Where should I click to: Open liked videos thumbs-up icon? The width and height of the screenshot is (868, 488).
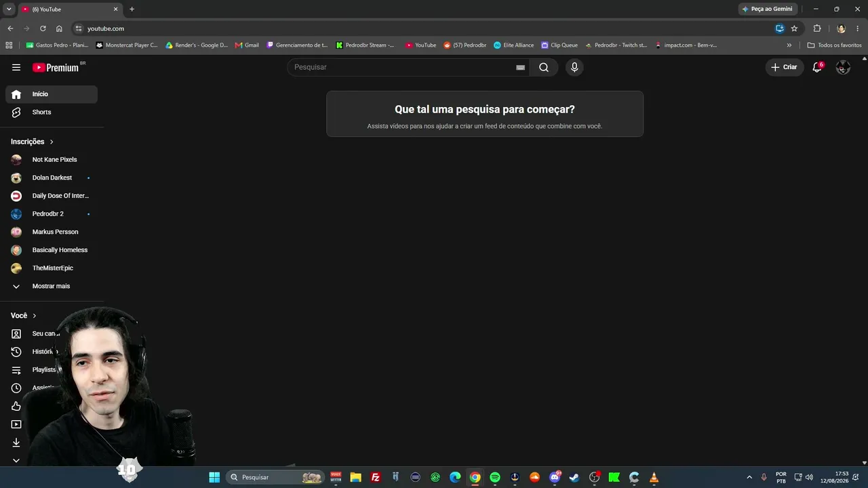coord(16,406)
